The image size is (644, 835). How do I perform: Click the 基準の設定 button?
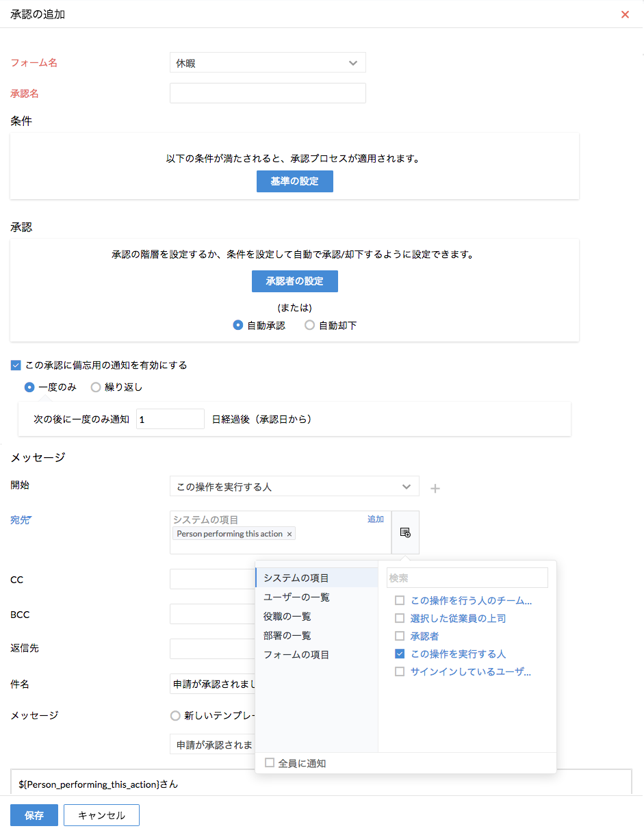[x=295, y=181]
